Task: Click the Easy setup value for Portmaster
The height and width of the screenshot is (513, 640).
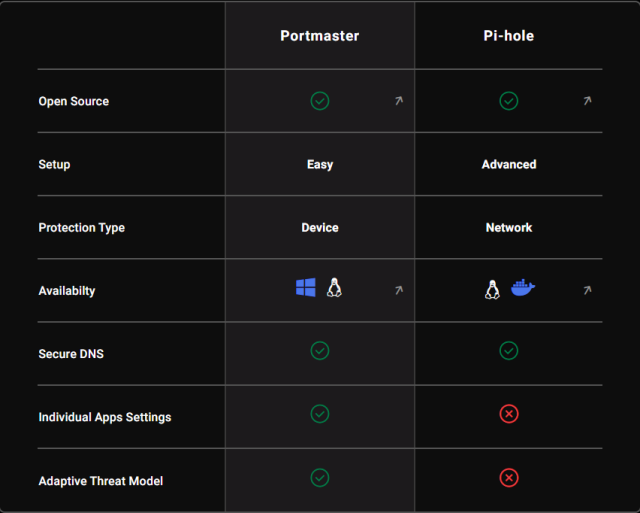Action: 320,165
